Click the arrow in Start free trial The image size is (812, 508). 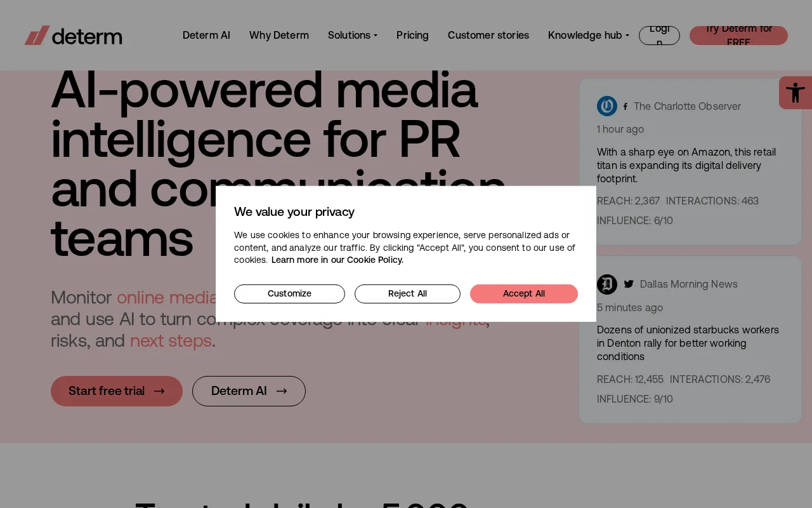point(159,391)
